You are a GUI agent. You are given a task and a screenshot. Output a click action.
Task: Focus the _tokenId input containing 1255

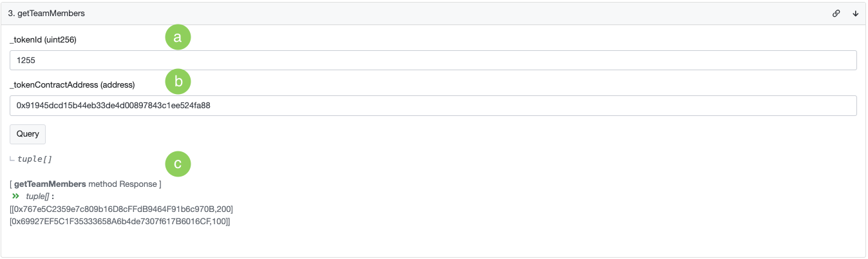433,61
